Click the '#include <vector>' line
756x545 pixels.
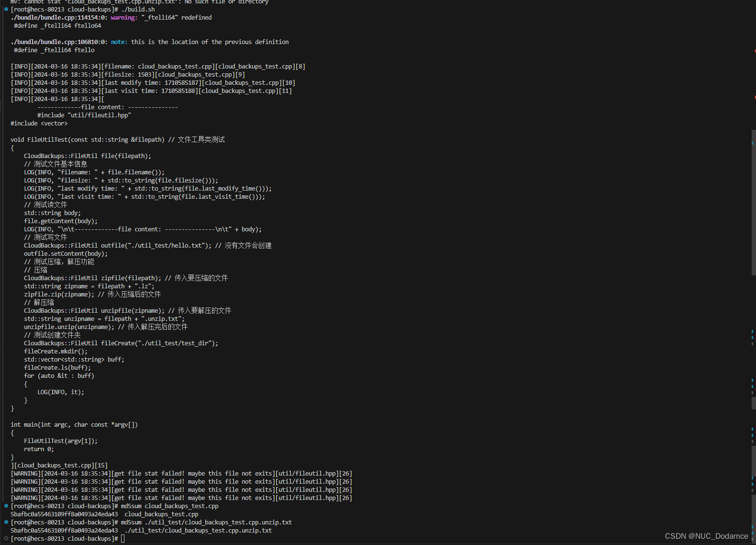pyautogui.click(x=39, y=123)
